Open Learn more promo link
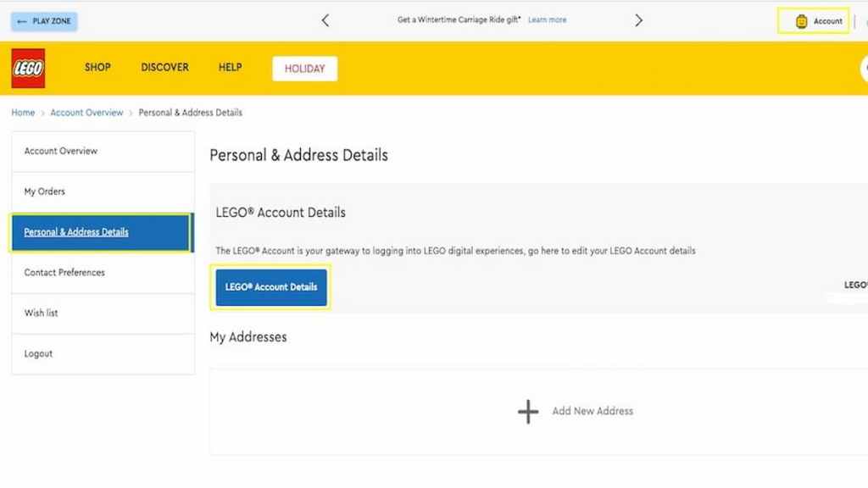868x488 pixels. click(x=547, y=20)
